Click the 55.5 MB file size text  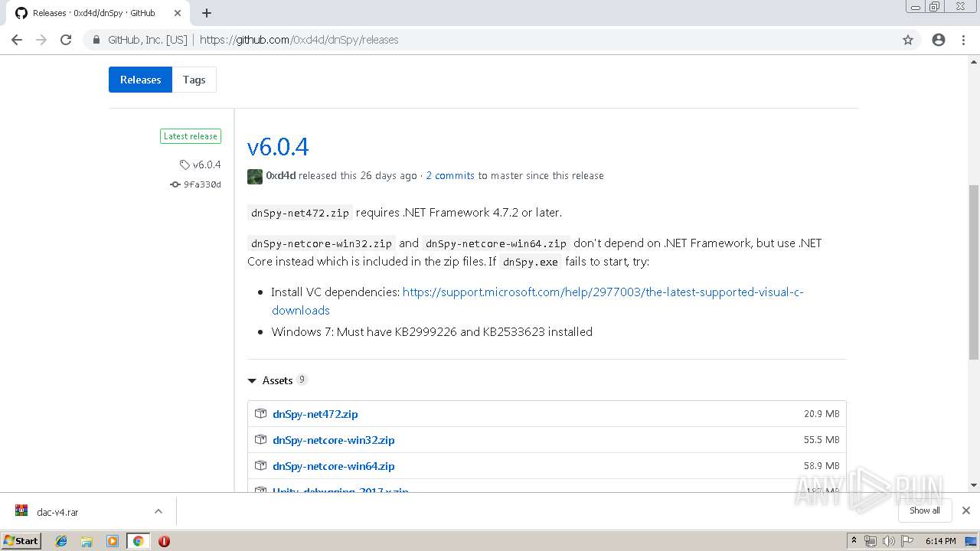click(x=822, y=440)
